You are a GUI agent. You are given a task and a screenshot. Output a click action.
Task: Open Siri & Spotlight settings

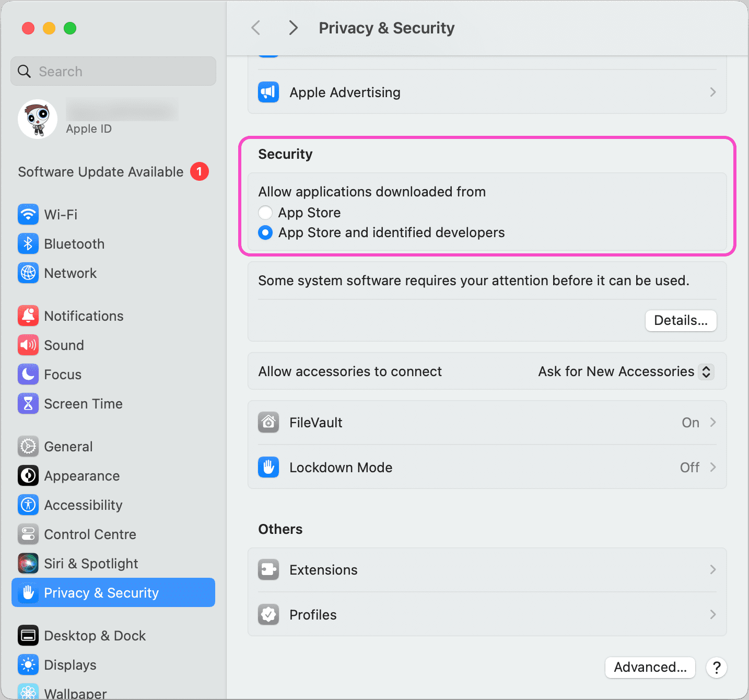click(91, 564)
